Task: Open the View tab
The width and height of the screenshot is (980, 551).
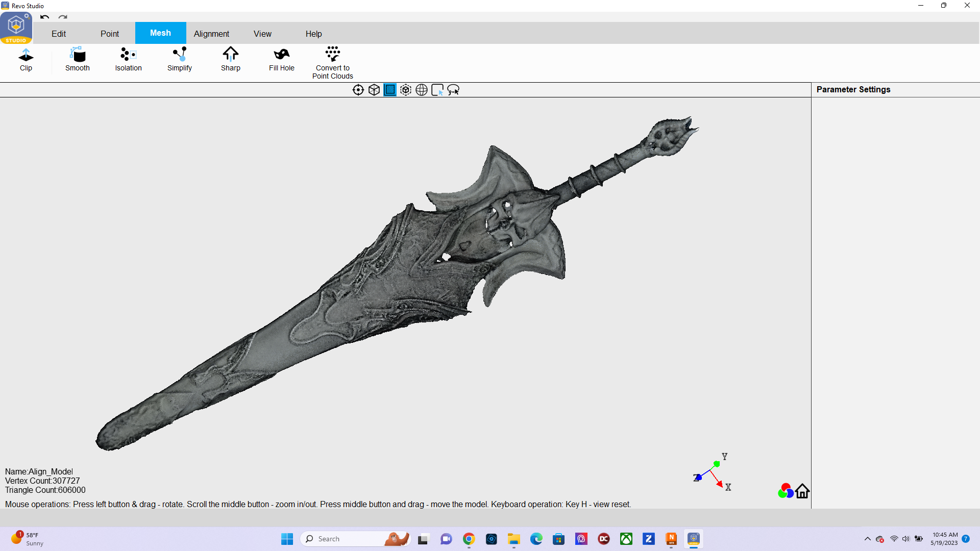Action: [x=262, y=34]
